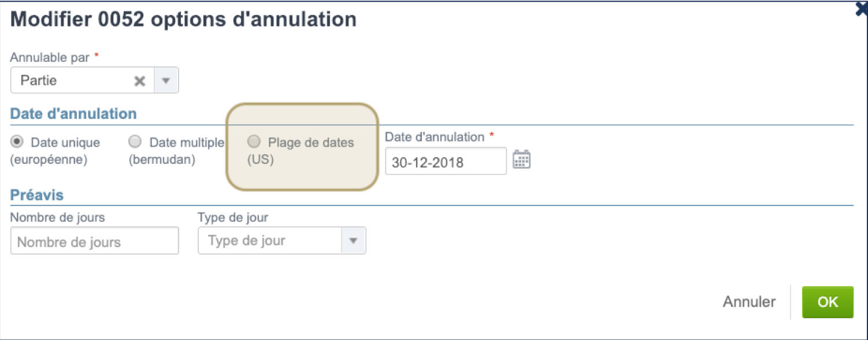Close the dialog with the top-right X
This screenshot has width=868, height=340.
click(x=861, y=8)
